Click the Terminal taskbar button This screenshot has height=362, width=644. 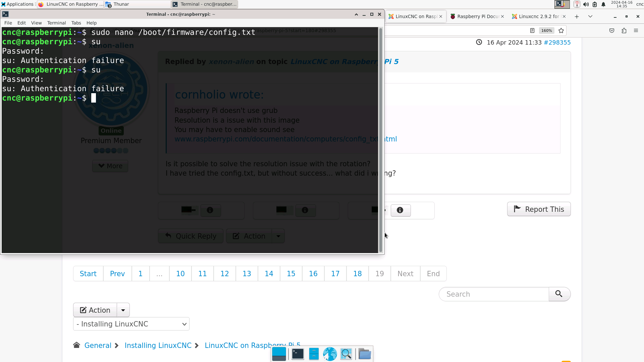click(205, 4)
